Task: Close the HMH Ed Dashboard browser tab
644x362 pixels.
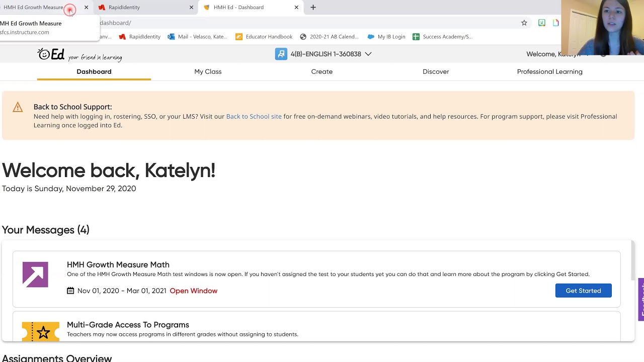Action: click(296, 8)
